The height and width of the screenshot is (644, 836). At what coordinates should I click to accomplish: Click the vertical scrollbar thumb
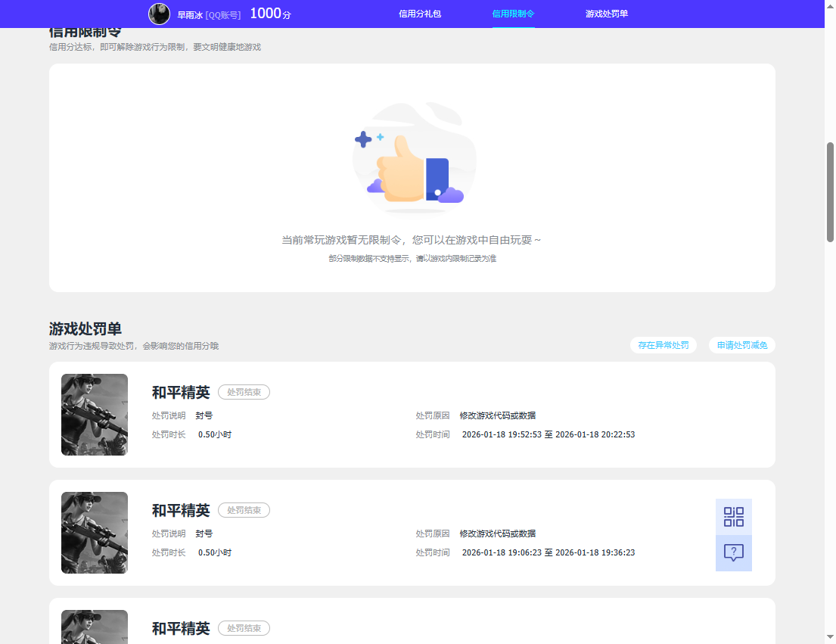(x=830, y=192)
